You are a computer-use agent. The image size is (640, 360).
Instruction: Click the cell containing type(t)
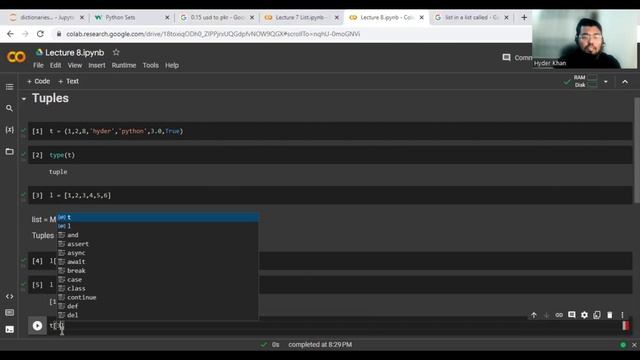[330, 155]
